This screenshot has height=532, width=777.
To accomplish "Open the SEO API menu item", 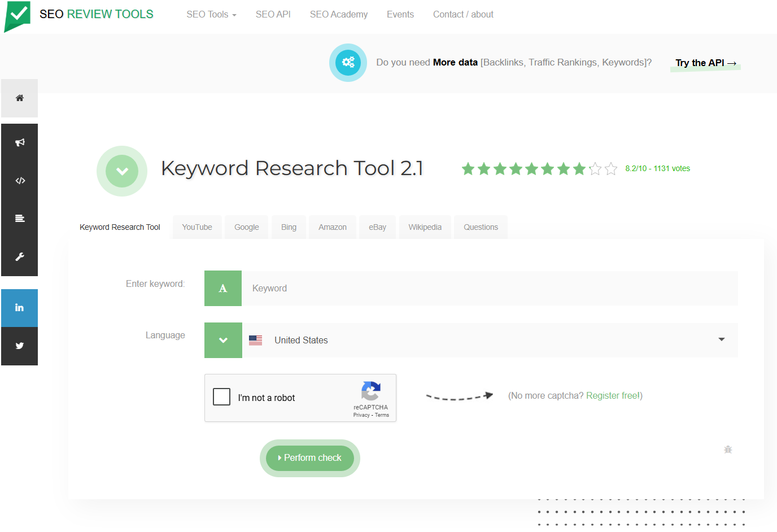I will (273, 15).
